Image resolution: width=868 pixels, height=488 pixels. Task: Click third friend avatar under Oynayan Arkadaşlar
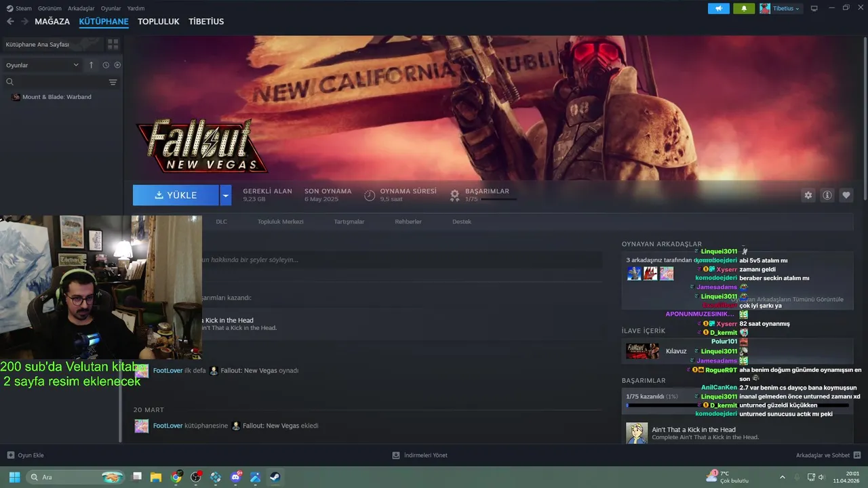(667, 273)
